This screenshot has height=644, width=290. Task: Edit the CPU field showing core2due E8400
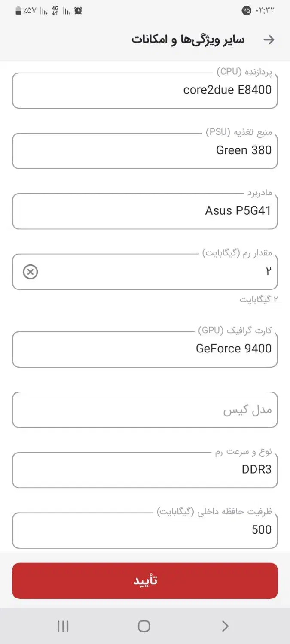point(145,90)
